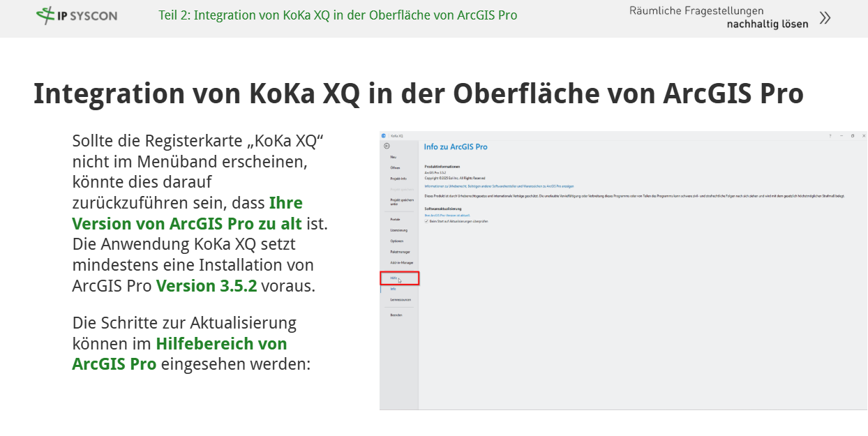
Task: Click the 'ArcGIS Pro 3.5.2' version text
Action: [435, 172]
